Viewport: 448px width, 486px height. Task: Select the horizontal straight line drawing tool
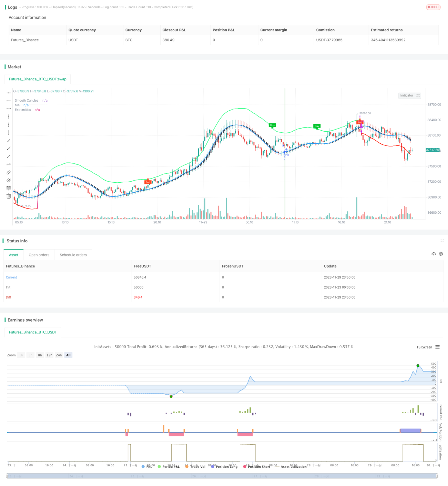click(9, 93)
